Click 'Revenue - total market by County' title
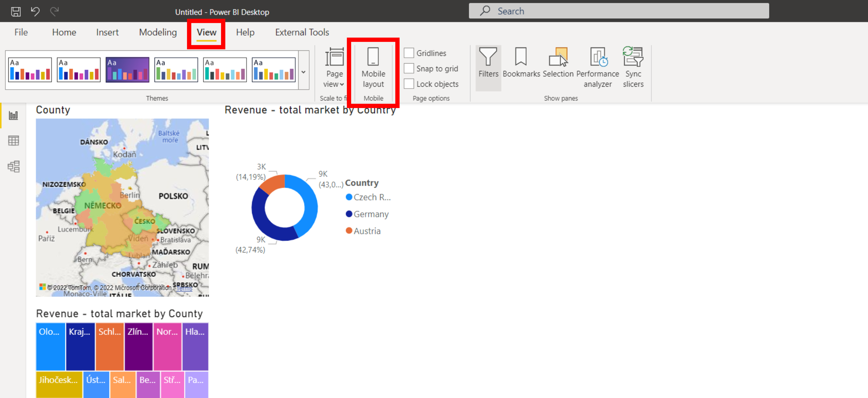Image resolution: width=868 pixels, height=398 pixels. coord(119,313)
